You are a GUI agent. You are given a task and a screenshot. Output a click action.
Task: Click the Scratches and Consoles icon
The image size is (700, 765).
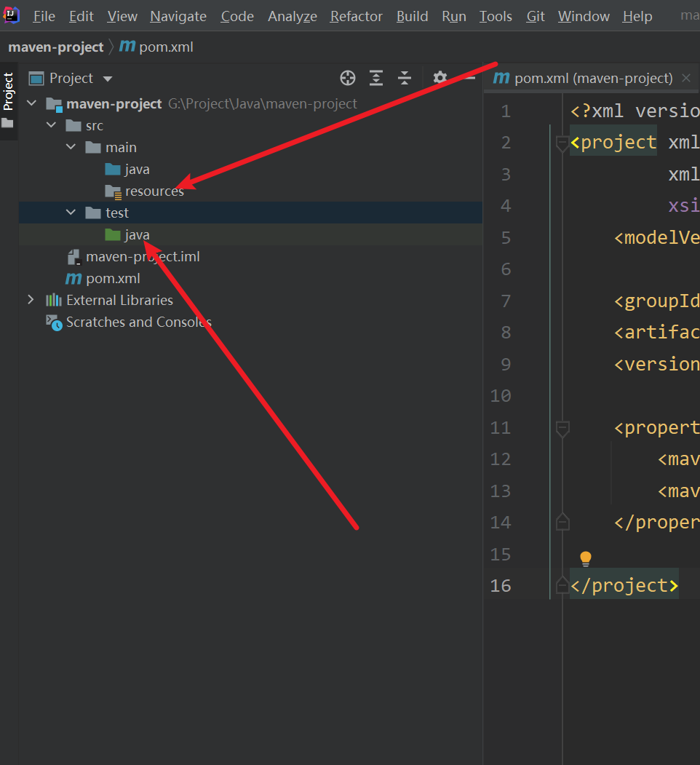[54, 322]
